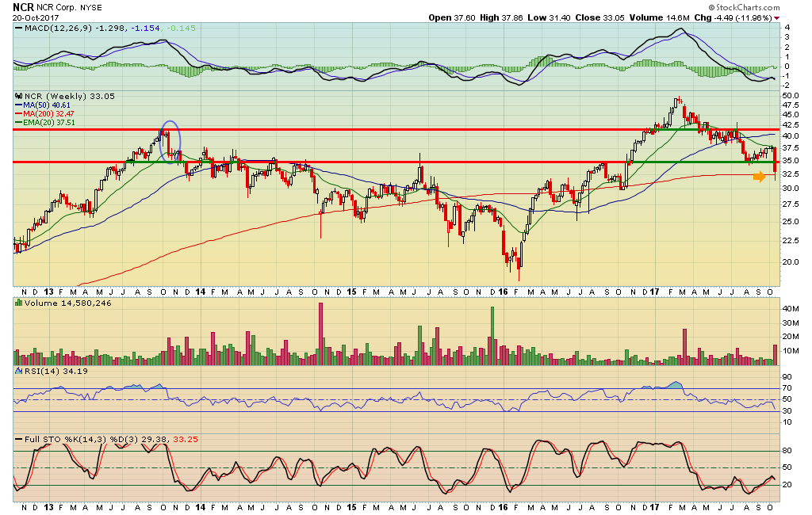The image size is (812, 515).
Task: Click the candlestick icon beside NCR (Weekly)
Action: [17, 96]
